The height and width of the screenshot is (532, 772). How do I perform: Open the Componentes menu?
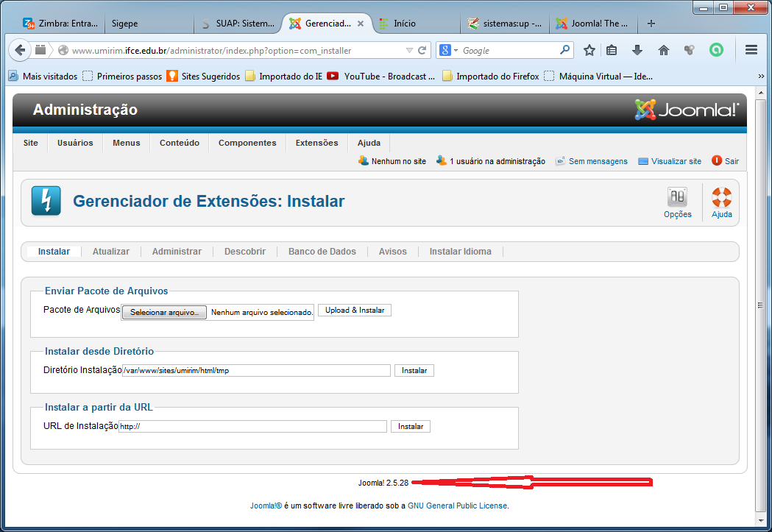click(247, 143)
